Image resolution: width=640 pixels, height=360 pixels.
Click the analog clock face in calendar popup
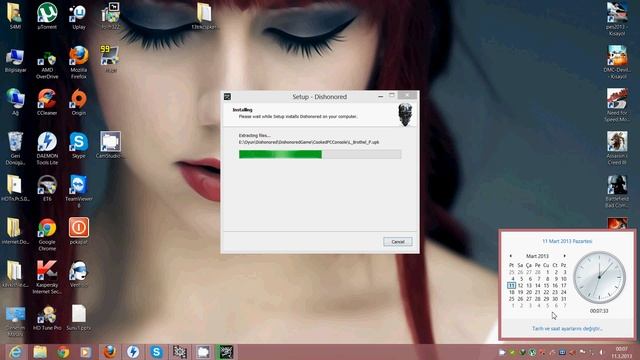point(599,278)
